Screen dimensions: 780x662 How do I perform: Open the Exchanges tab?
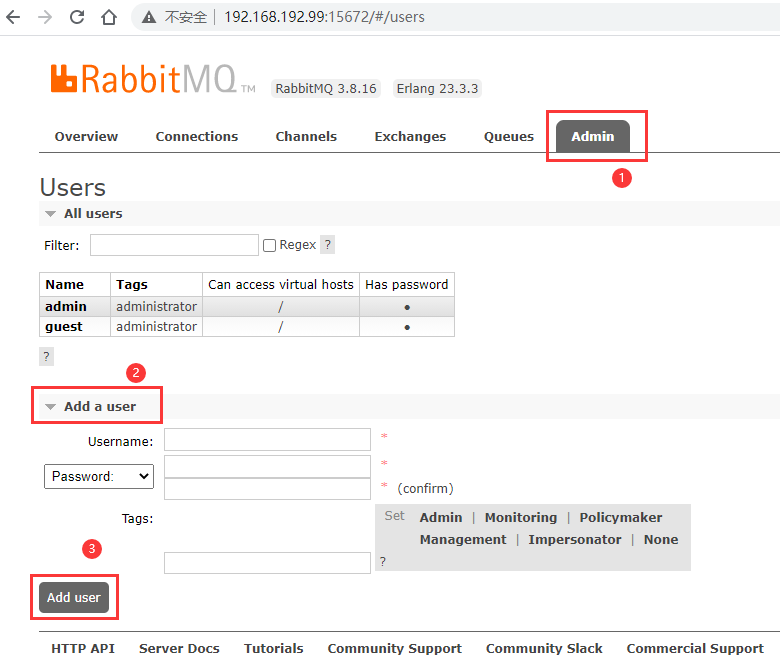coord(410,137)
